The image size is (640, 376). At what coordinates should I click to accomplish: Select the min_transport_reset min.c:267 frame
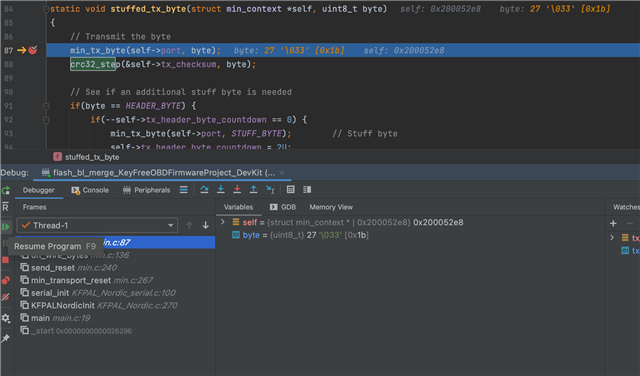pos(115,280)
